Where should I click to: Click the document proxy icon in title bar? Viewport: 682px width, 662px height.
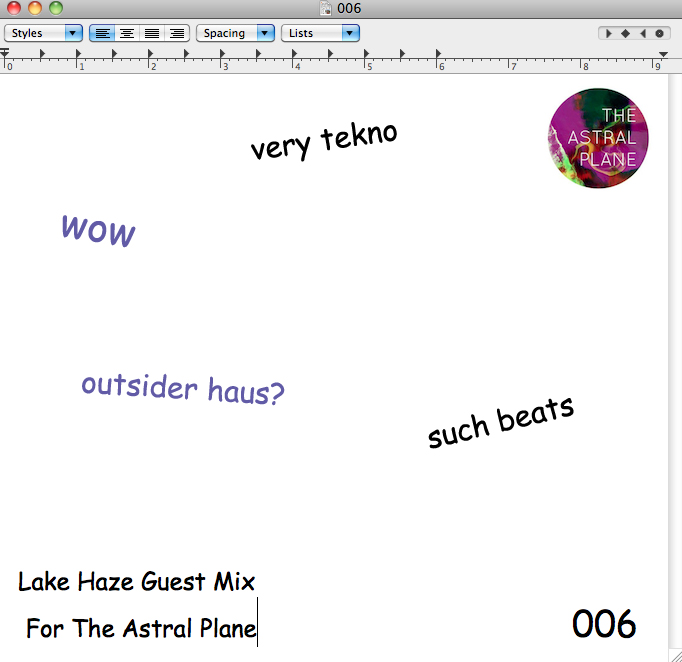(326, 8)
